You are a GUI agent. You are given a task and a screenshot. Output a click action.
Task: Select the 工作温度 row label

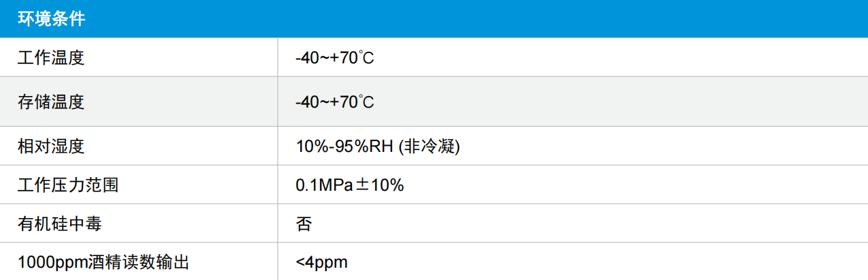click(52, 59)
